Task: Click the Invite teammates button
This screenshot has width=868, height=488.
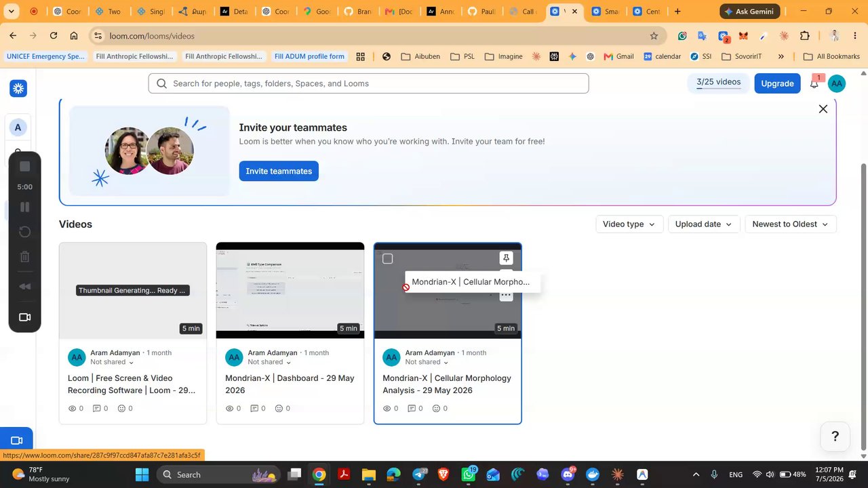Action: (x=279, y=171)
